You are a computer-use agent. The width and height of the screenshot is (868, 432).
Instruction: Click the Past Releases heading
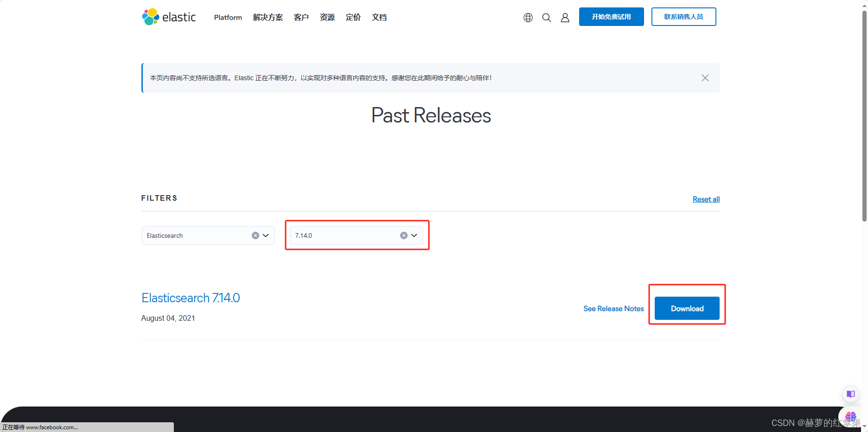tap(431, 115)
